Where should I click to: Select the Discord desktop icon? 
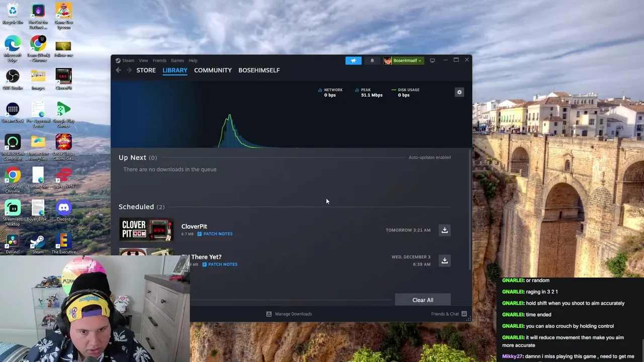pos(63,210)
